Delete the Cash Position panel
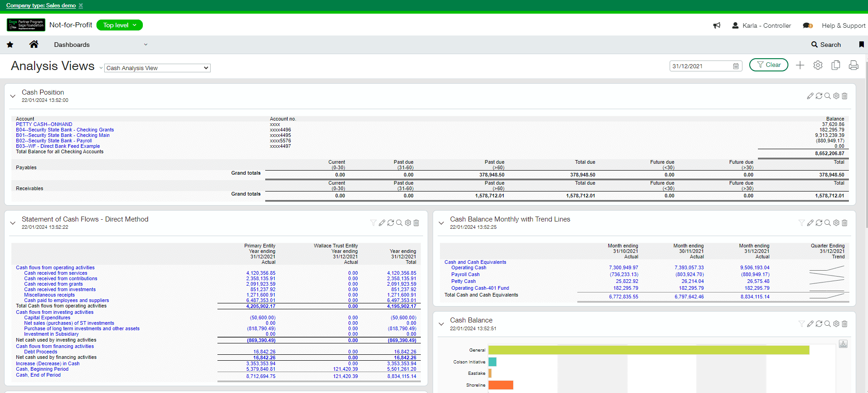Screen dimensions: 868x393 click(845, 96)
